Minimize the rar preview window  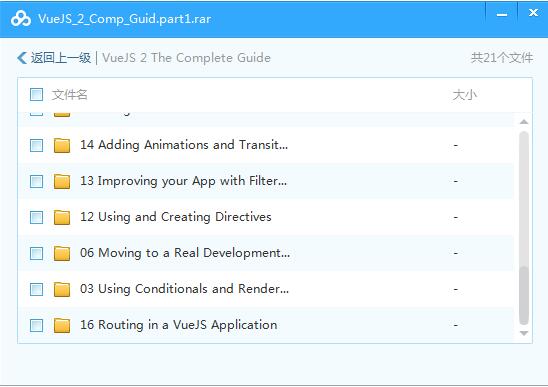502,14
